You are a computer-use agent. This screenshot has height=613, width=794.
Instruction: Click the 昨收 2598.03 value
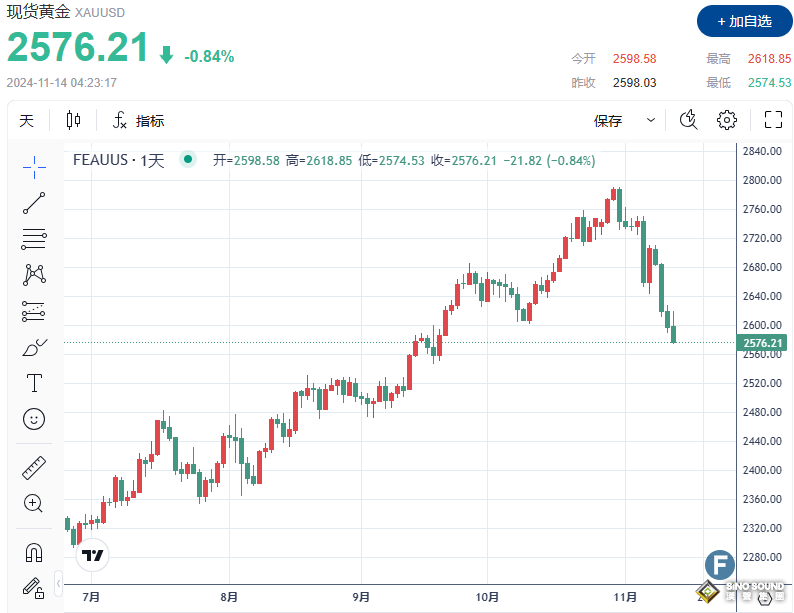pos(634,83)
